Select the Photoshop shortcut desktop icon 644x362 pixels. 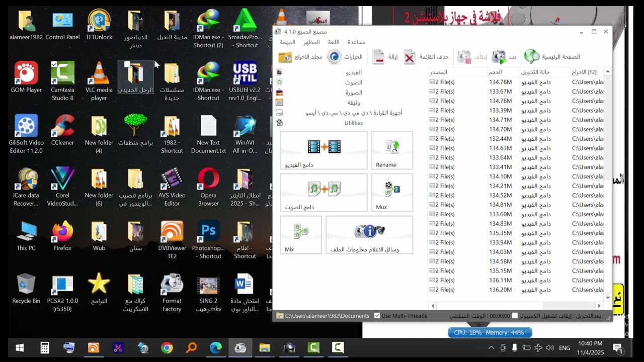coord(208,240)
